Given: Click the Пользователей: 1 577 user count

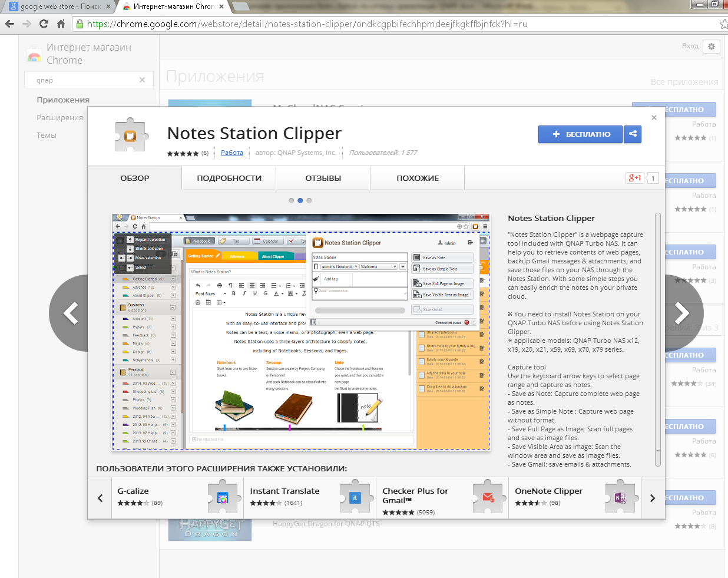Looking at the screenshot, I should [x=383, y=153].
